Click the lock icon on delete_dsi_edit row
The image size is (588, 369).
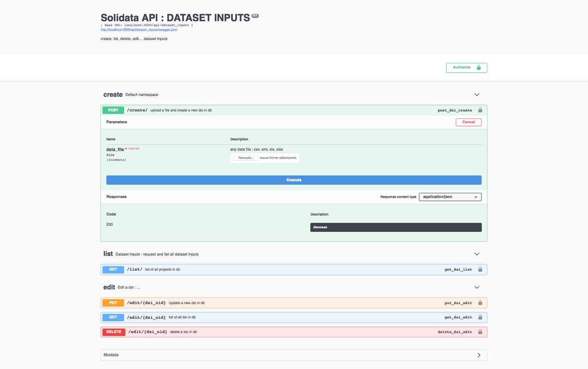tap(480, 332)
